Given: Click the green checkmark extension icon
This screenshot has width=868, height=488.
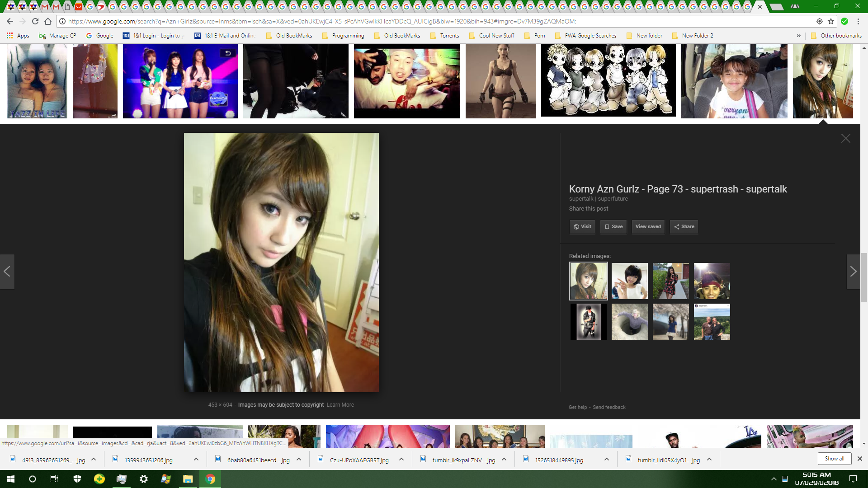Looking at the screenshot, I should [x=844, y=21].
